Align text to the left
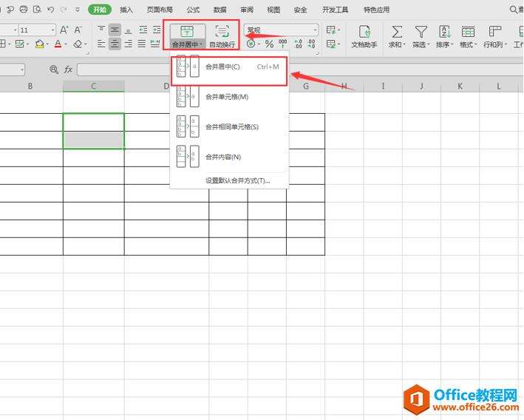 [x=101, y=44]
